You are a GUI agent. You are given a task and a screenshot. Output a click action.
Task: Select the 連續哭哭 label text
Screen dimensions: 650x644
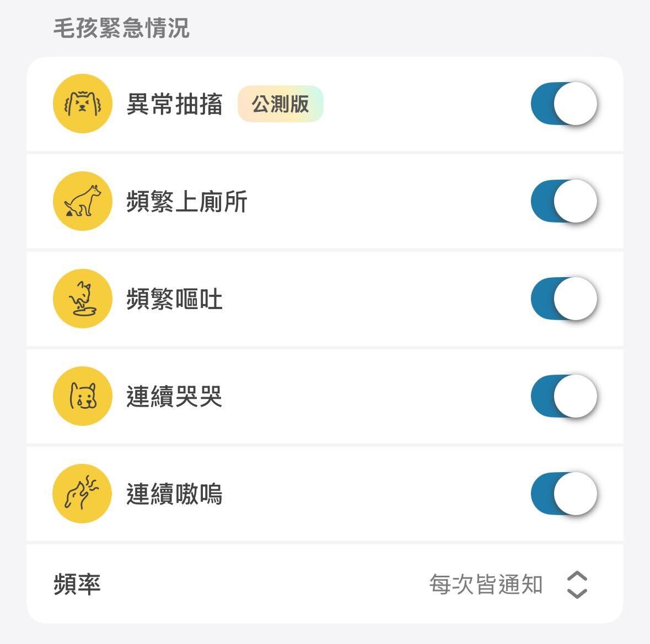point(174,397)
